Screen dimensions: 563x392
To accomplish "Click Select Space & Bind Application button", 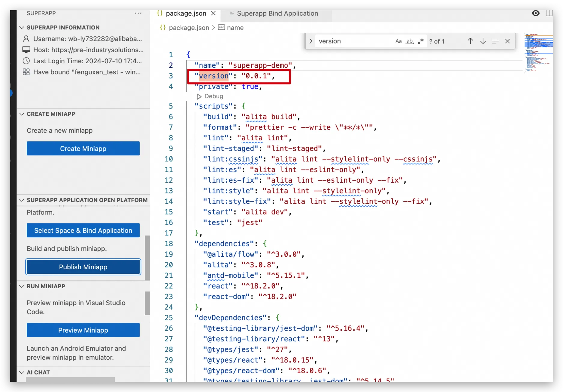I will pyautogui.click(x=83, y=230).
